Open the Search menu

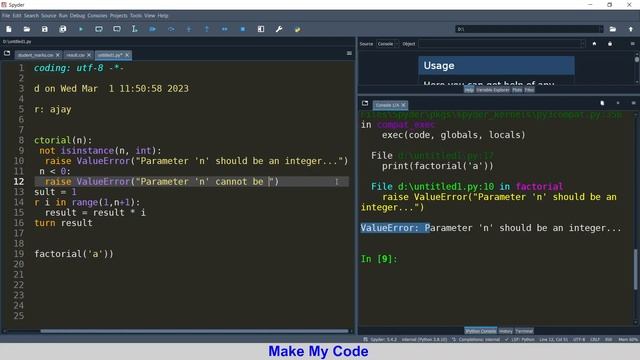[x=31, y=16]
